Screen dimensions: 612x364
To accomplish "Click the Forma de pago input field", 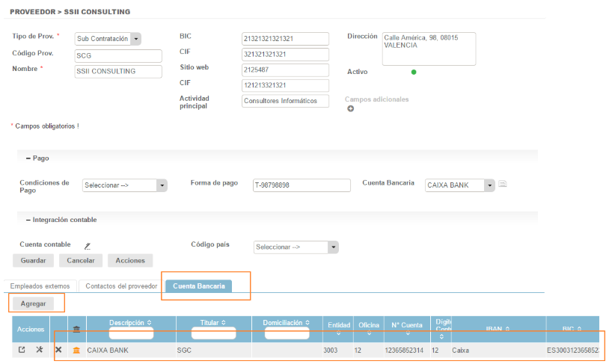I will tap(302, 185).
